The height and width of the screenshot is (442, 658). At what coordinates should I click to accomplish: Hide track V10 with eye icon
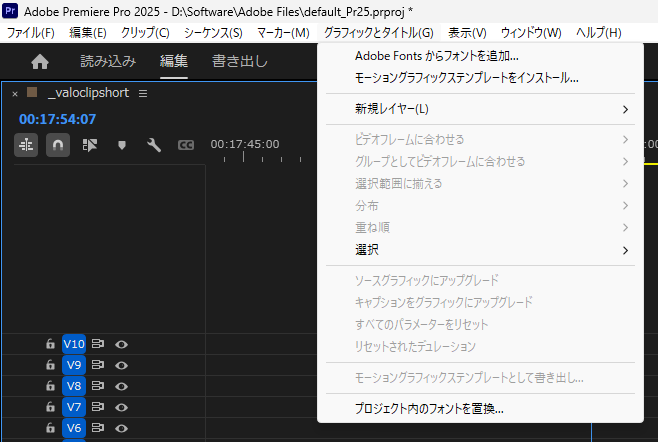tap(121, 345)
